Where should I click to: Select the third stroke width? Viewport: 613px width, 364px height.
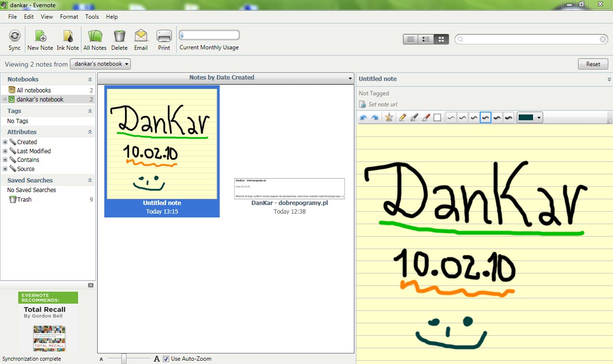pyautogui.click(x=474, y=117)
